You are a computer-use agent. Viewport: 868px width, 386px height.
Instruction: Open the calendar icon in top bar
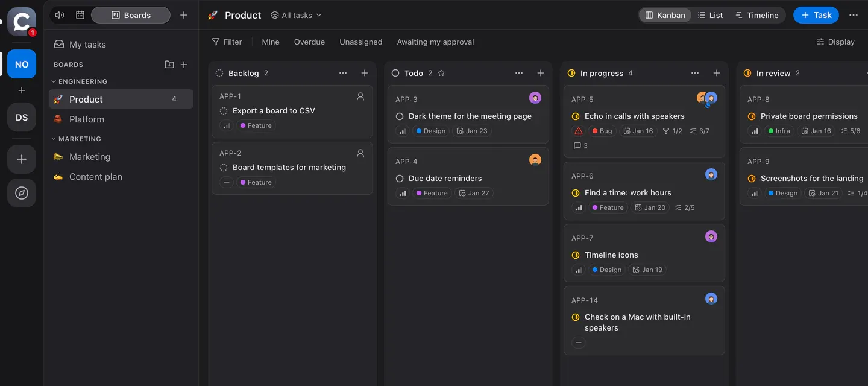[80, 15]
